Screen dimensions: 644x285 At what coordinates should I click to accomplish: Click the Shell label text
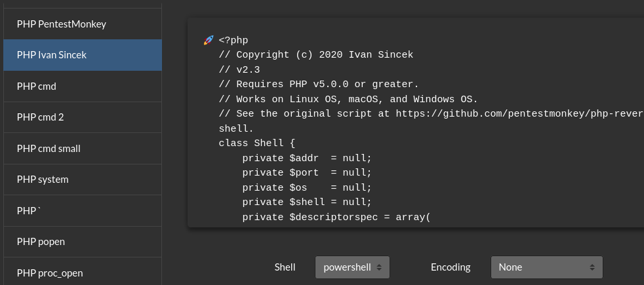(285, 267)
